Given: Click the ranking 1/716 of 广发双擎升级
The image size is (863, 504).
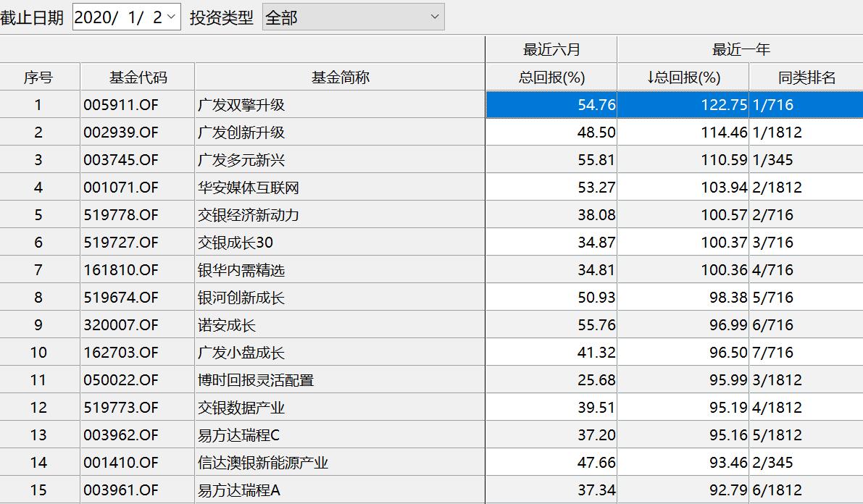Looking at the screenshot, I should [x=772, y=105].
